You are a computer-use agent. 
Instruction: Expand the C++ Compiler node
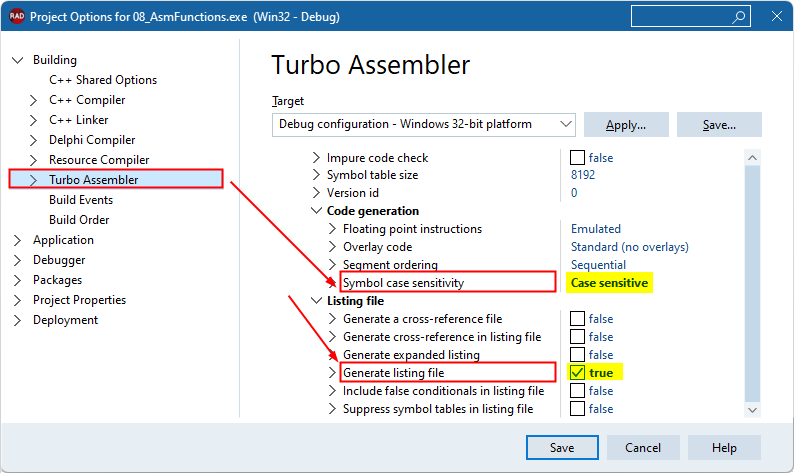pyautogui.click(x=34, y=100)
